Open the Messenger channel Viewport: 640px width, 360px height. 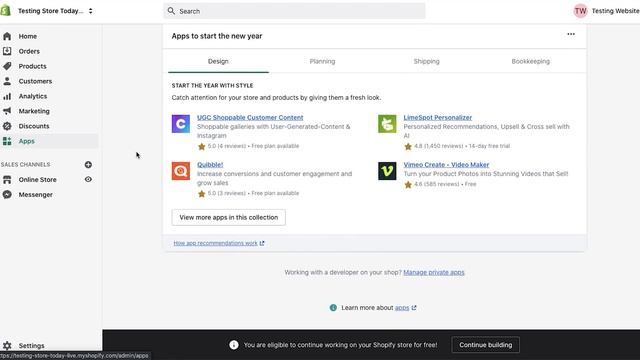click(36, 195)
